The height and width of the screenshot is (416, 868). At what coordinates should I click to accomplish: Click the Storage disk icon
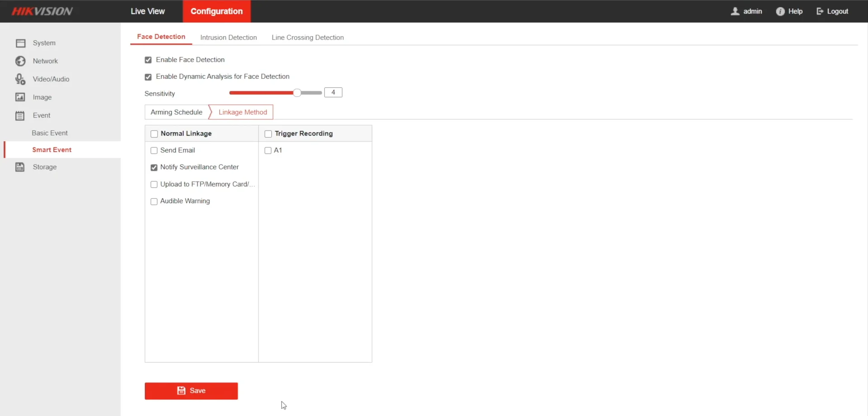pos(20,167)
